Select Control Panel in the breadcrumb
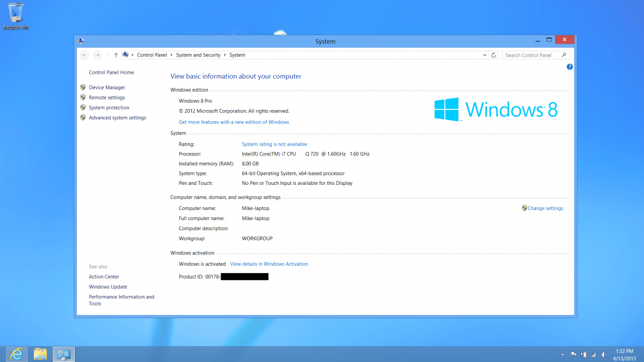Viewport: 644px width, 362px height. pos(152,55)
